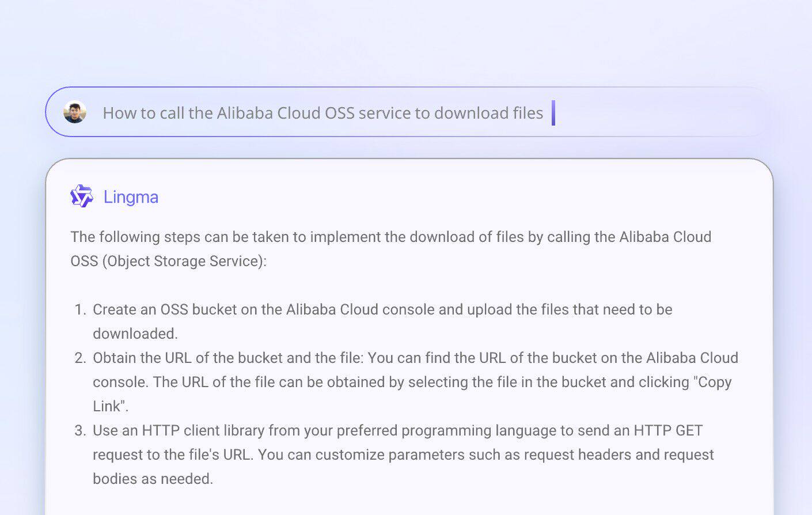The height and width of the screenshot is (515, 812).
Task: Click the quoted "Copy" text in step two
Action: pos(714,382)
